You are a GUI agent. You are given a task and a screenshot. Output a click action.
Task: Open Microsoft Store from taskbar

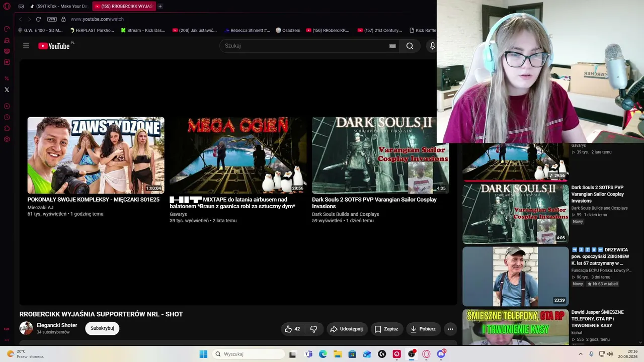[x=352, y=354]
